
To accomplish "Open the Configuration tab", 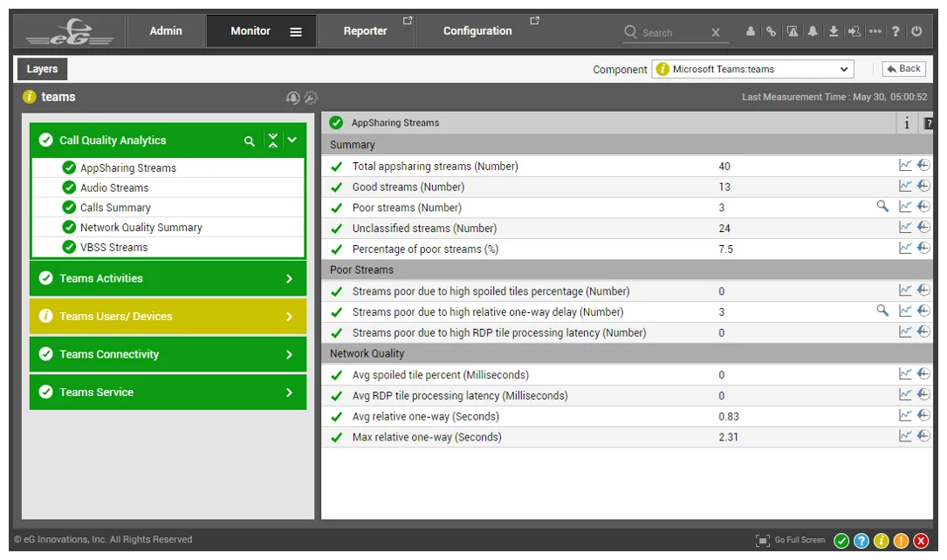I will [477, 31].
